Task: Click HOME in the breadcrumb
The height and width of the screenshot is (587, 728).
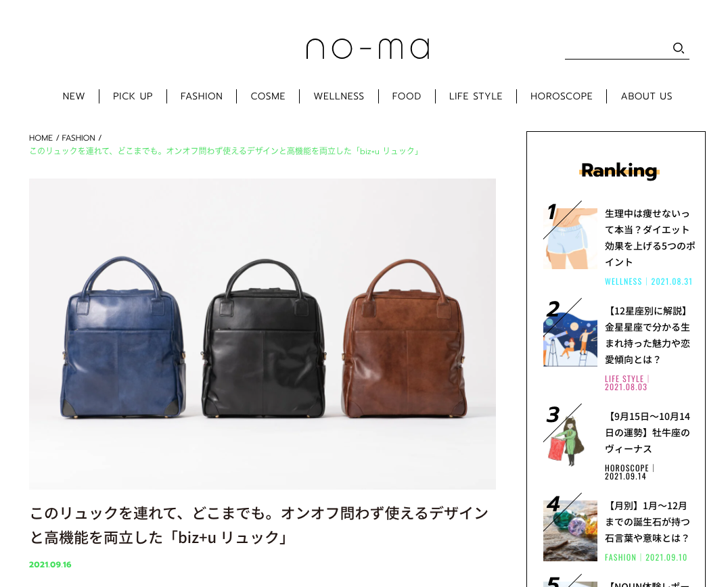Action: pos(41,138)
